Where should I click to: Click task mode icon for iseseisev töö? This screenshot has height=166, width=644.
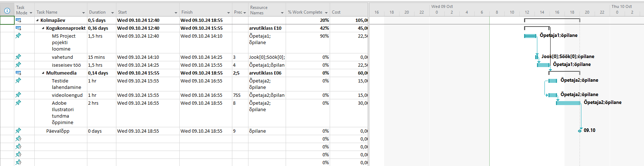[x=18, y=65]
